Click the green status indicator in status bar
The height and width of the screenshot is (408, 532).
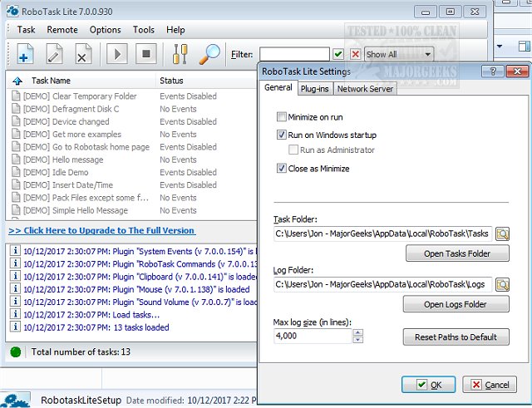[x=16, y=352]
